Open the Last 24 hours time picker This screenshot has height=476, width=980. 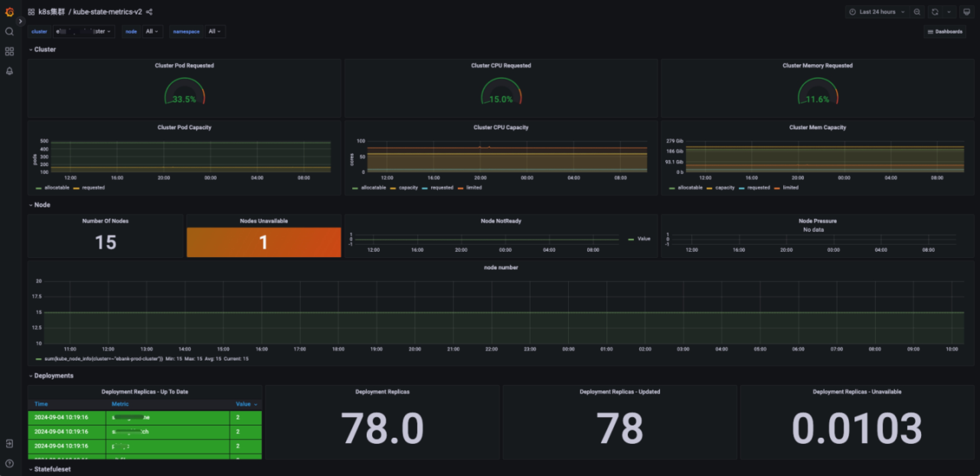[877, 12]
